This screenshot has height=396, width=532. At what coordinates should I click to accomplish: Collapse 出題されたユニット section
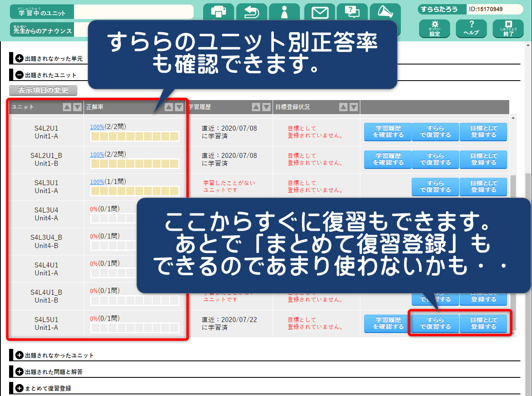point(19,75)
